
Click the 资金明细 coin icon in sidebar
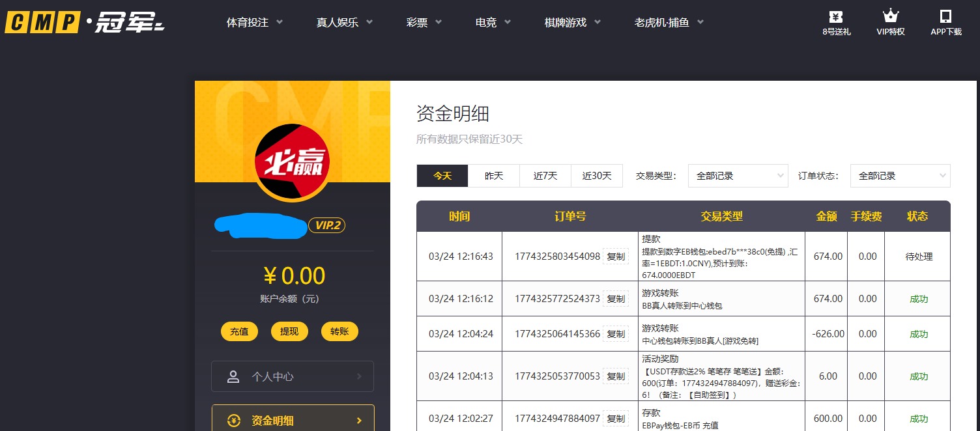click(x=233, y=420)
